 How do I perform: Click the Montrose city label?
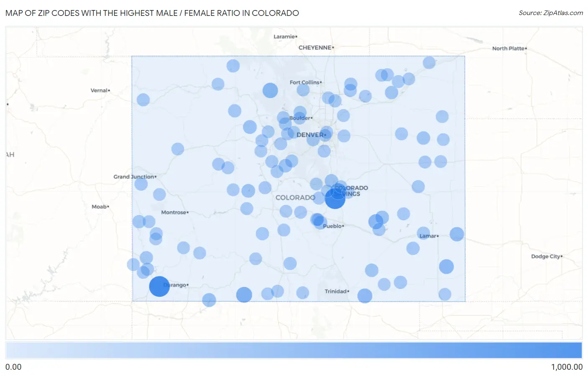(x=175, y=212)
